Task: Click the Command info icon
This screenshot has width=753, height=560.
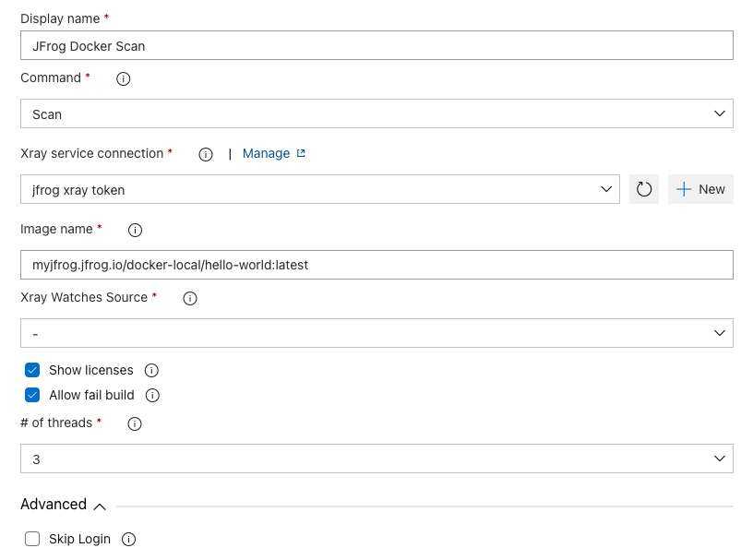Action: [x=123, y=78]
